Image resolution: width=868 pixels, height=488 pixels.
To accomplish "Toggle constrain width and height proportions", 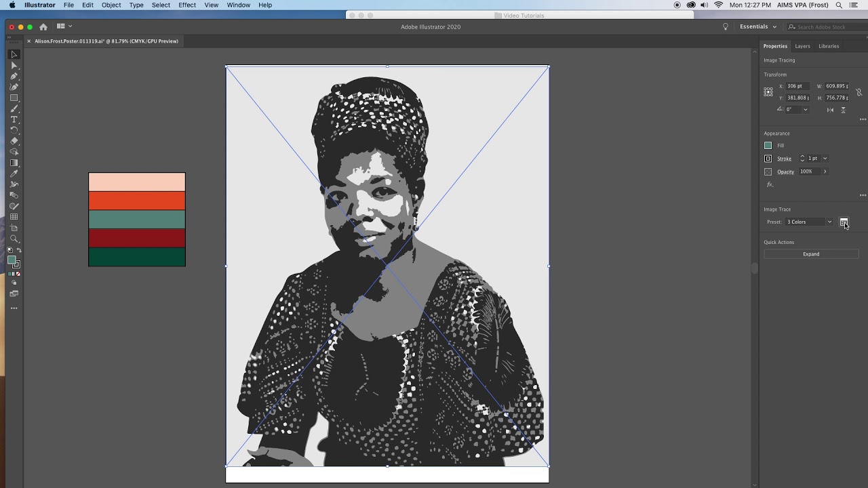I will tap(859, 92).
